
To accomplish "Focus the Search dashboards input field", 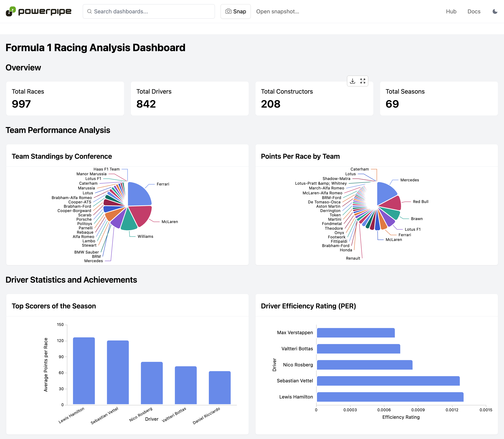I will [152, 12].
